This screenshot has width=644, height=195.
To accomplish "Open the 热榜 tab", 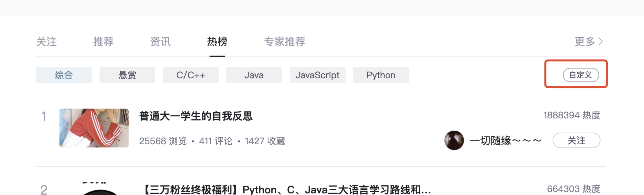I will coord(217,42).
